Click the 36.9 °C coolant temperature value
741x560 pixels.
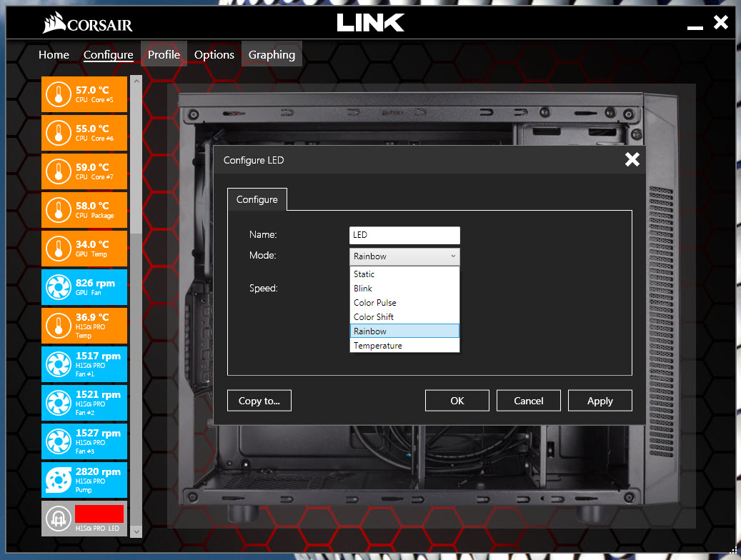click(92, 317)
